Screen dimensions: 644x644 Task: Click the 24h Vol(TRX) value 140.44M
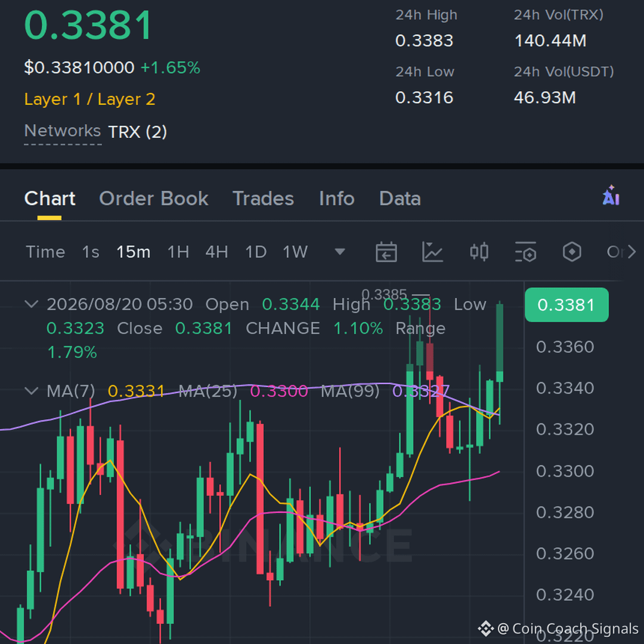[550, 41]
